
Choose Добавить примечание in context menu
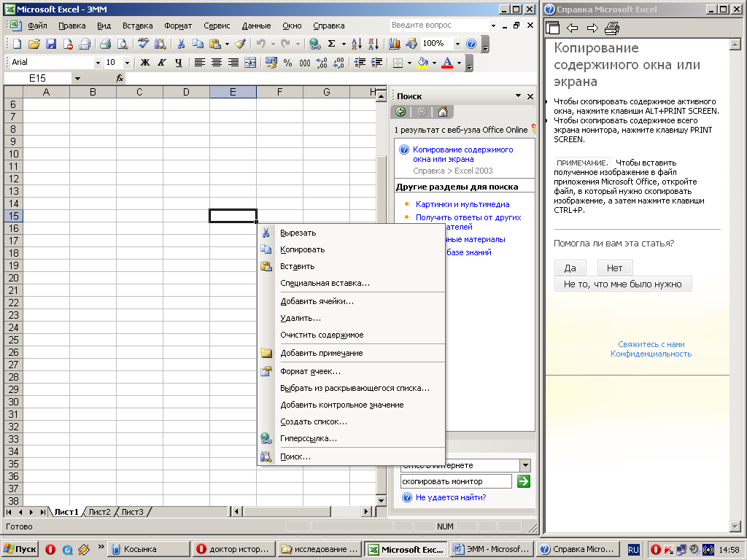pyautogui.click(x=351, y=354)
